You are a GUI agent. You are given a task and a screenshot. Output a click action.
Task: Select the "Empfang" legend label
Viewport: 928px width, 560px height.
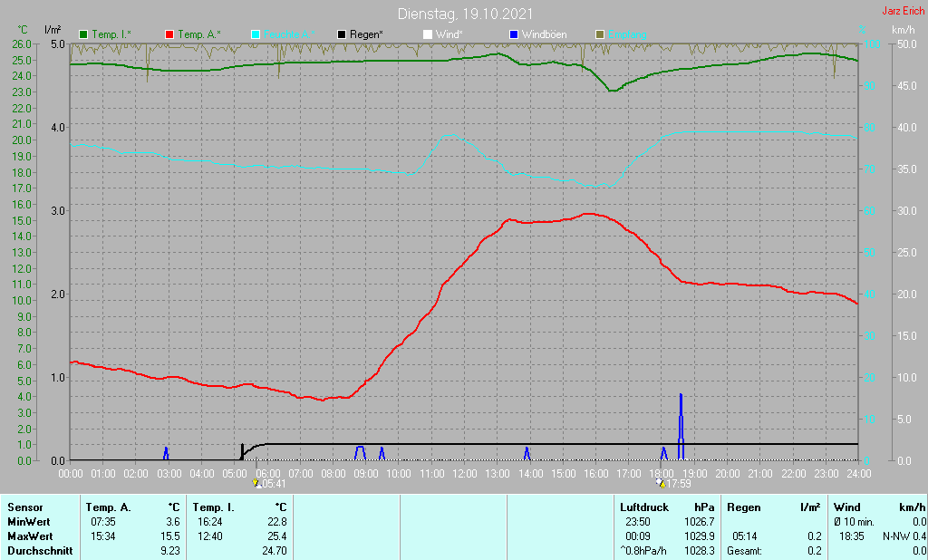[627, 35]
